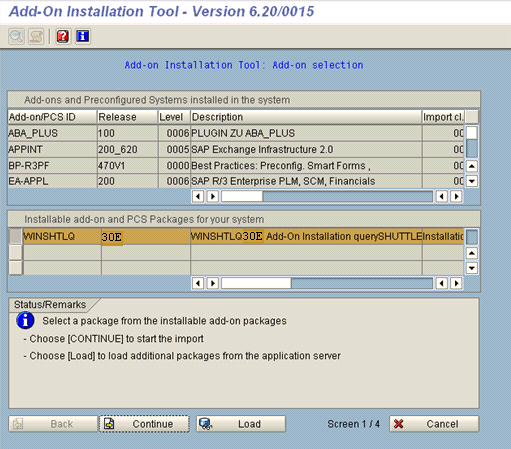Select the second empty row selector

15,252
